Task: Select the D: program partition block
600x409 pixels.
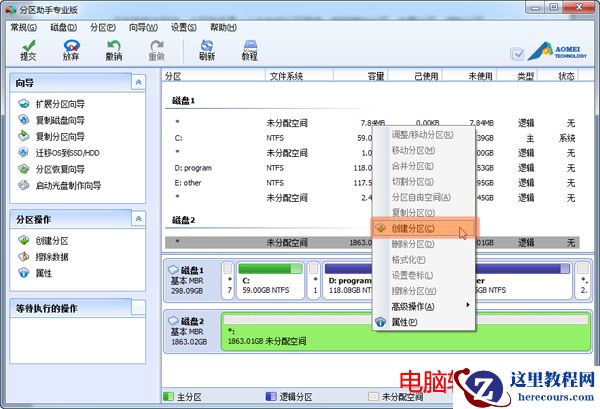Action: click(x=347, y=280)
